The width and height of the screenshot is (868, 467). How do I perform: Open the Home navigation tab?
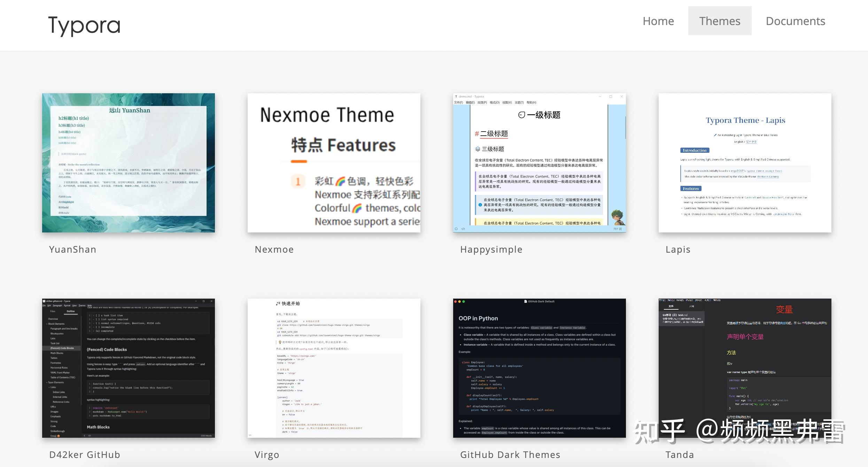[x=658, y=21]
